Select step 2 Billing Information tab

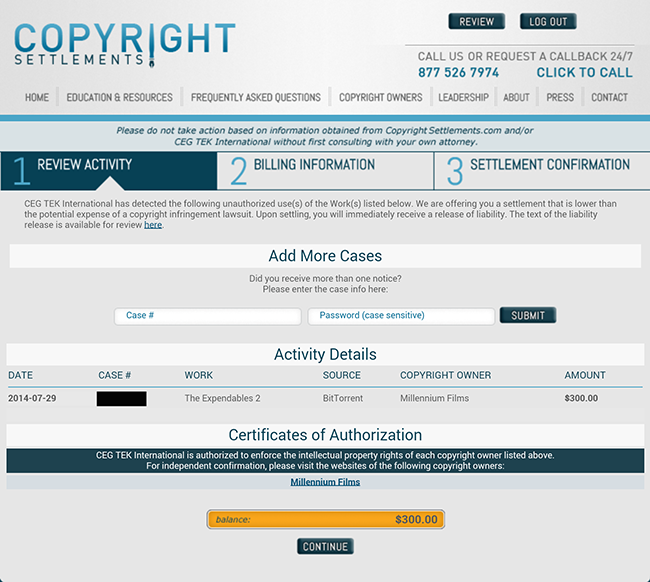click(325, 171)
